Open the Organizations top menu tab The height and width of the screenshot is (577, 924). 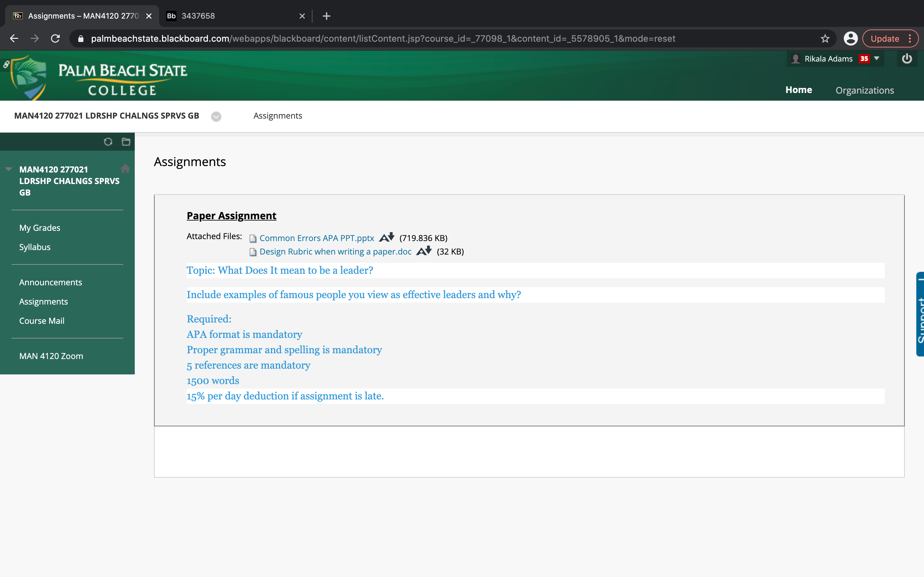click(864, 90)
